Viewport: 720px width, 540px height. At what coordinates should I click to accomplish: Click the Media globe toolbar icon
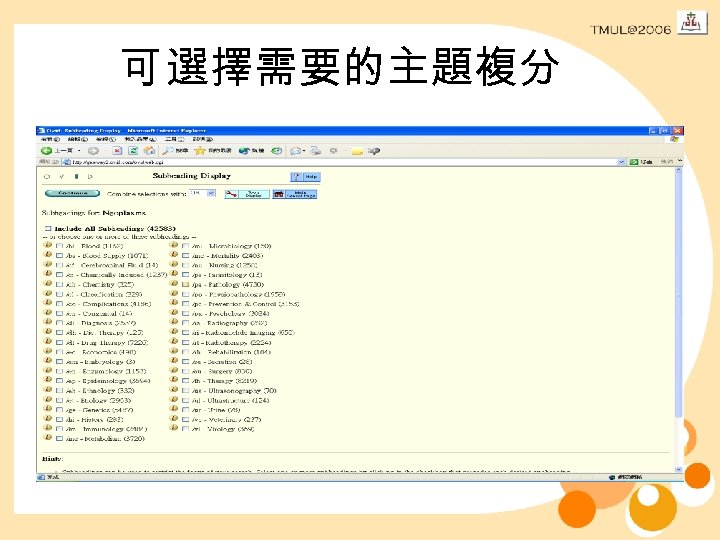(x=244, y=151)
